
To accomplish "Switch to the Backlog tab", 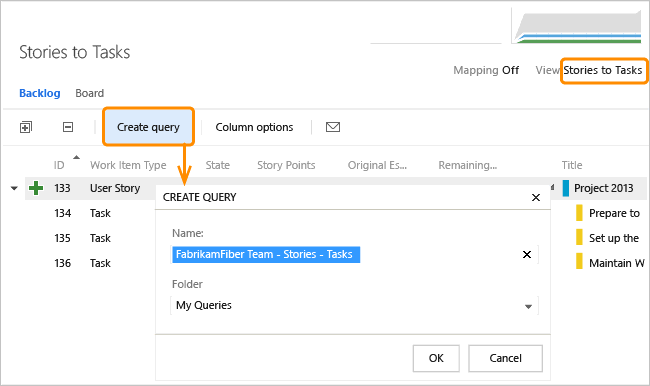I will [x=40, y=93].
